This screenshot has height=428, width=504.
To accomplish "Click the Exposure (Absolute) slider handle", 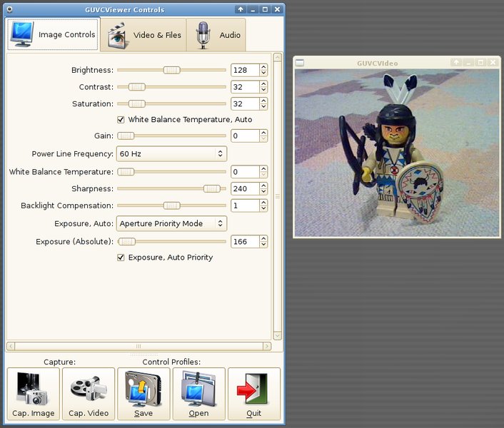I will point(126,241).
